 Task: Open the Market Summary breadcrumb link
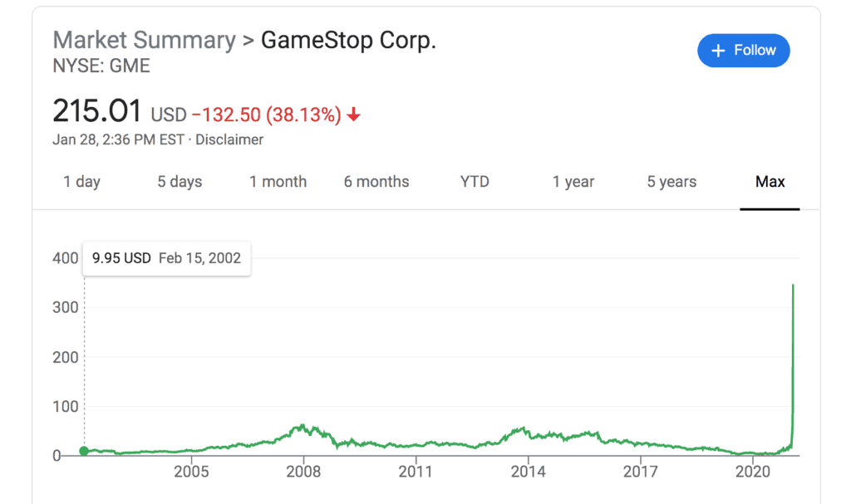click(x=144, y=40)
